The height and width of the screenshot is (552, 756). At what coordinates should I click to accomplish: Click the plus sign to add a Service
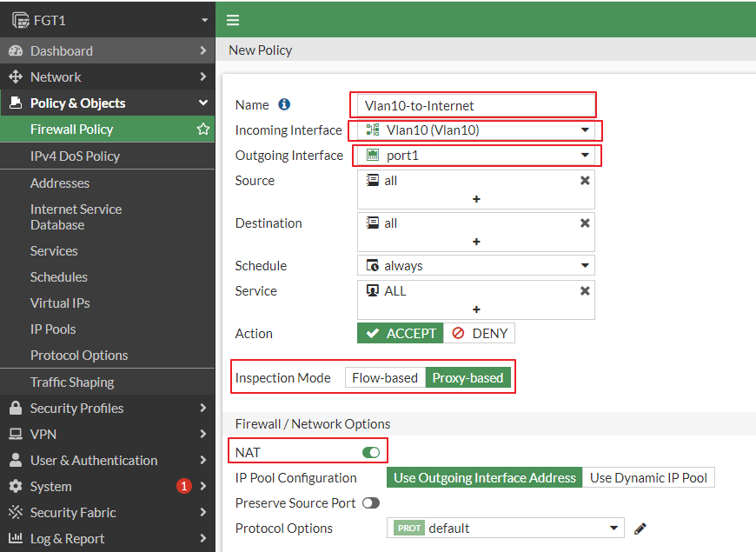[476, 309]
